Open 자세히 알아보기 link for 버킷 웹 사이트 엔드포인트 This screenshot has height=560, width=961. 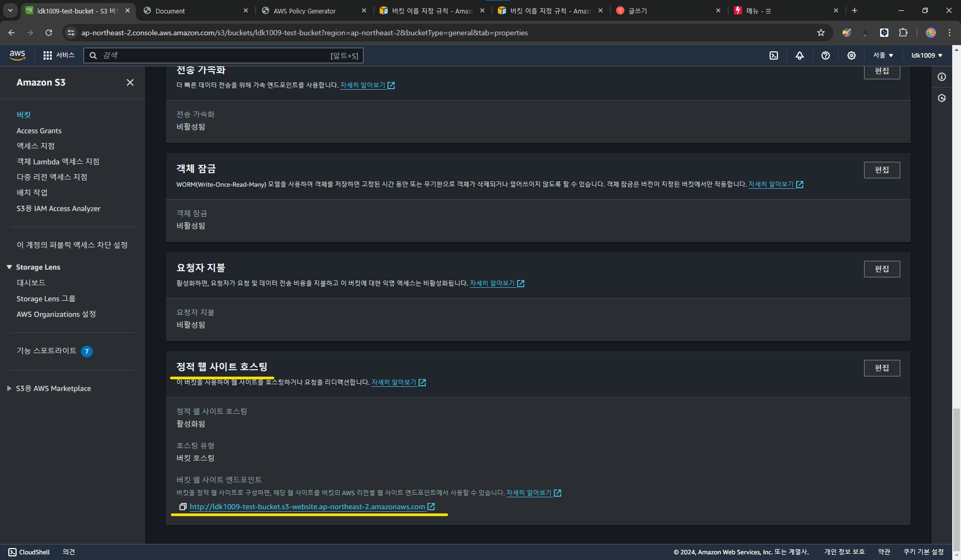pyautogui.click(x=533, y=493)
